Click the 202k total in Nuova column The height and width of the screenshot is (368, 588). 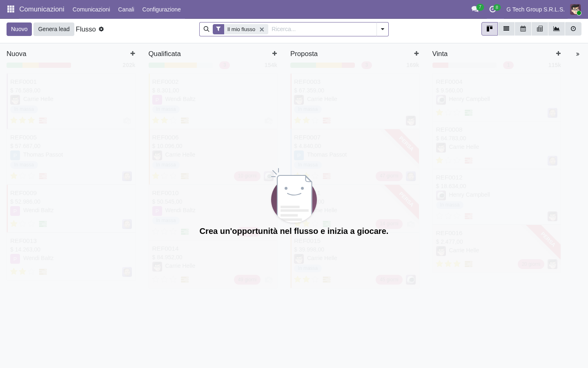coord(129,65)
